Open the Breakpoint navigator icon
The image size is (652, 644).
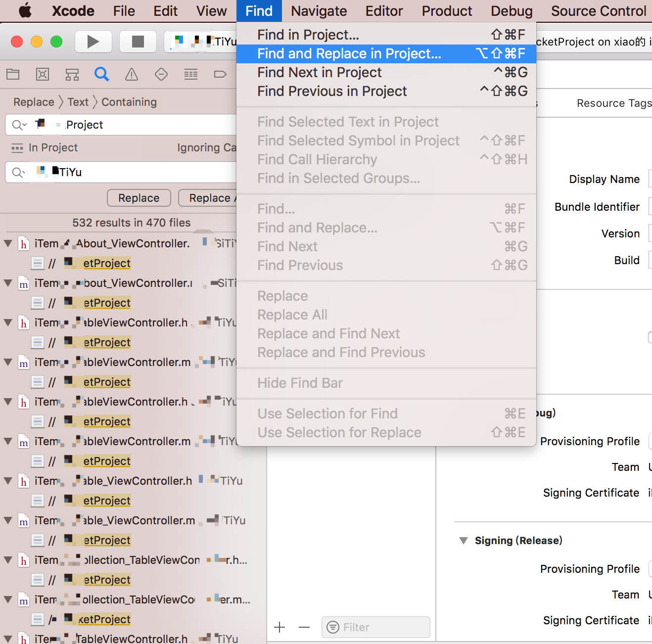point(220,75)
